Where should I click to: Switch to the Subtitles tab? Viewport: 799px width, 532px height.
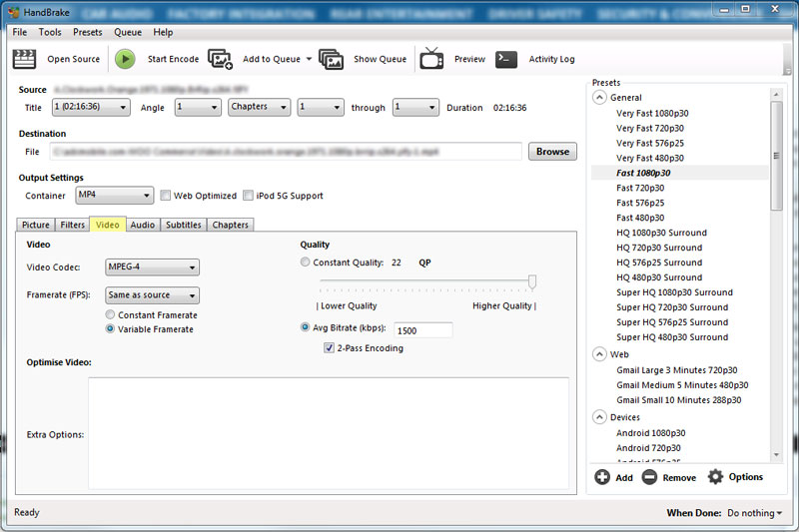pos(184,225)
